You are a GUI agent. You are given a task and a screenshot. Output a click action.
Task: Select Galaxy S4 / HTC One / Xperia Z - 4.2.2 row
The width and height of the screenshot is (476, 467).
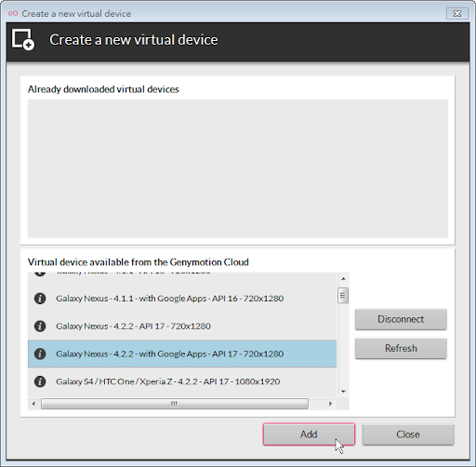(x=182, y=381)
